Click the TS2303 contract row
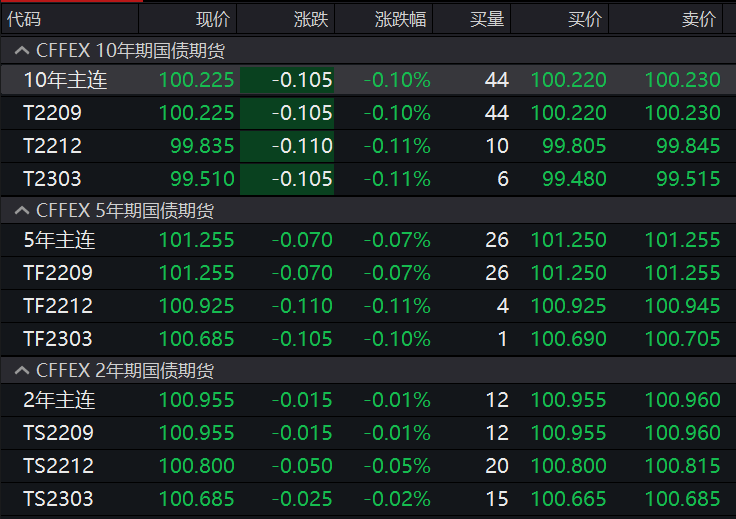 point(58,498)
